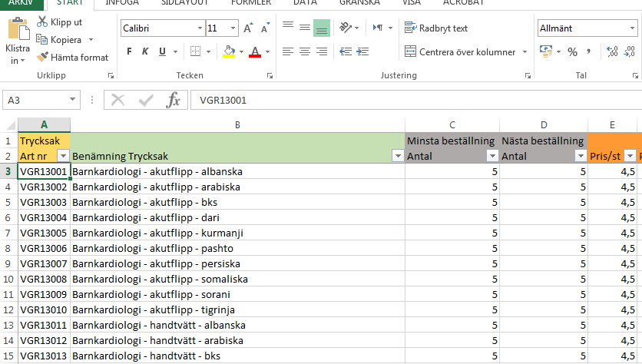Click the Klistra in paste icon
This screenshot has height=364, width=642.
(x=18, y=31)
